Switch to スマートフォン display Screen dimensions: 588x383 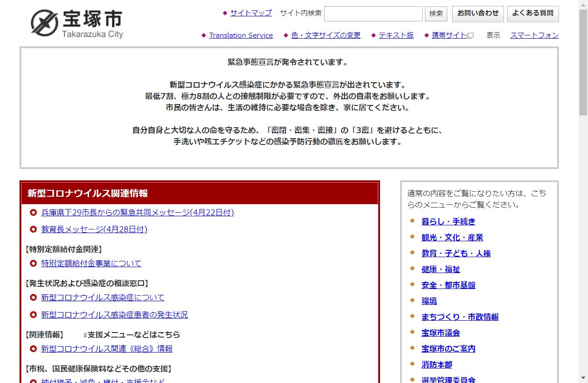click(x=534, y=35)
